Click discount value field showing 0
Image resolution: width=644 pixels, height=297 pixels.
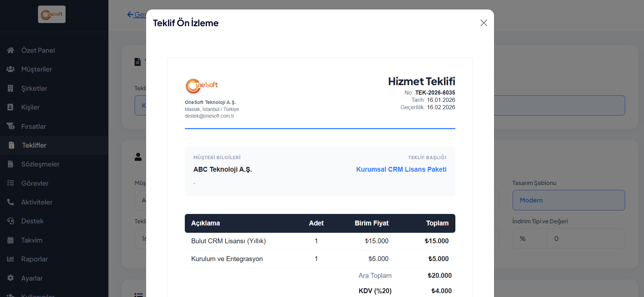(586, 238)
